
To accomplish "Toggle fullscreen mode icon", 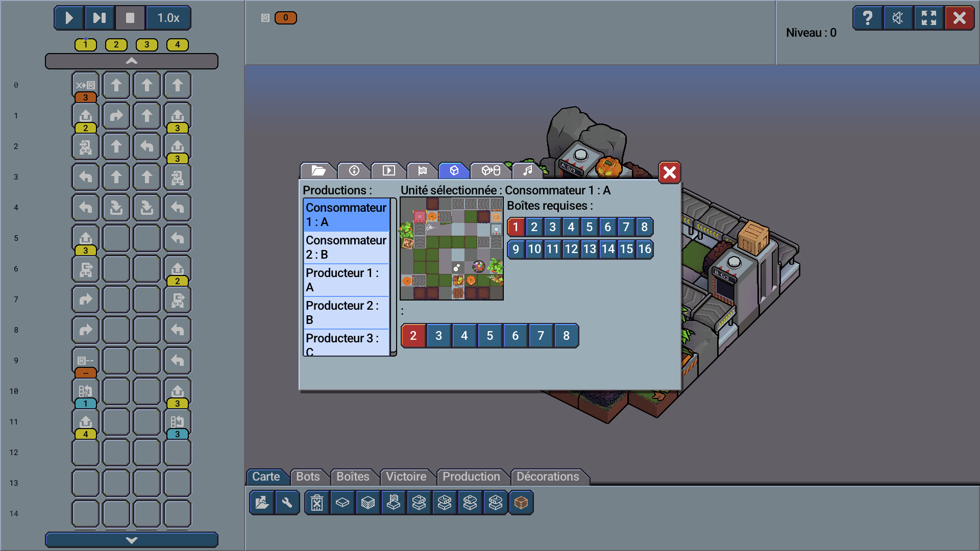I will pyautogui.click(x=928, y=18).
